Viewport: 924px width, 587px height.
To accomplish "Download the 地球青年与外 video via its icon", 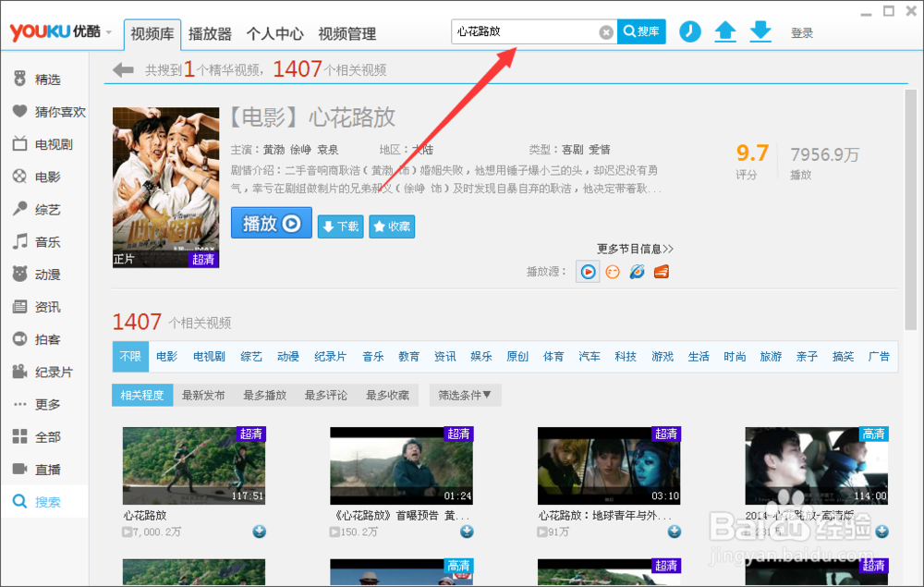I will point(675,532).
